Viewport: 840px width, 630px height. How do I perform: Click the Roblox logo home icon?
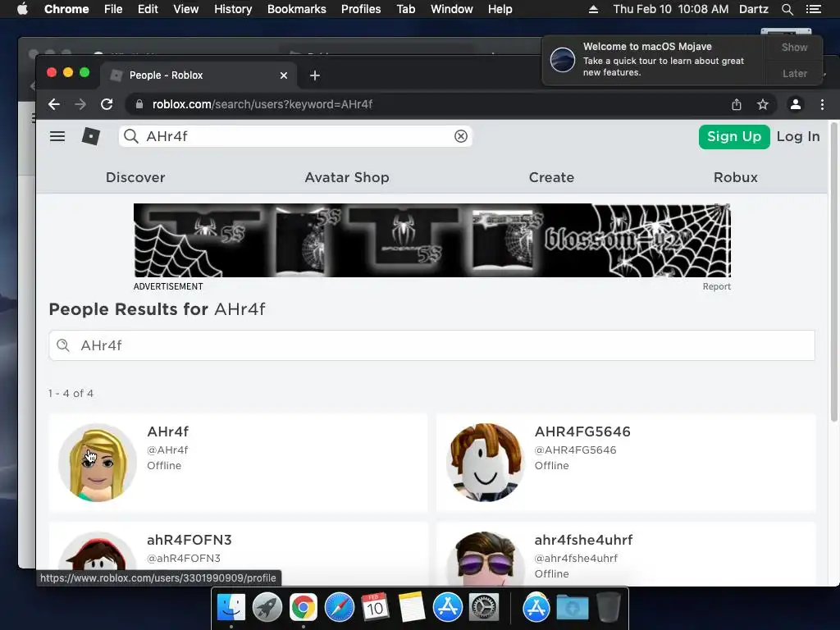[x=91, y=137]
